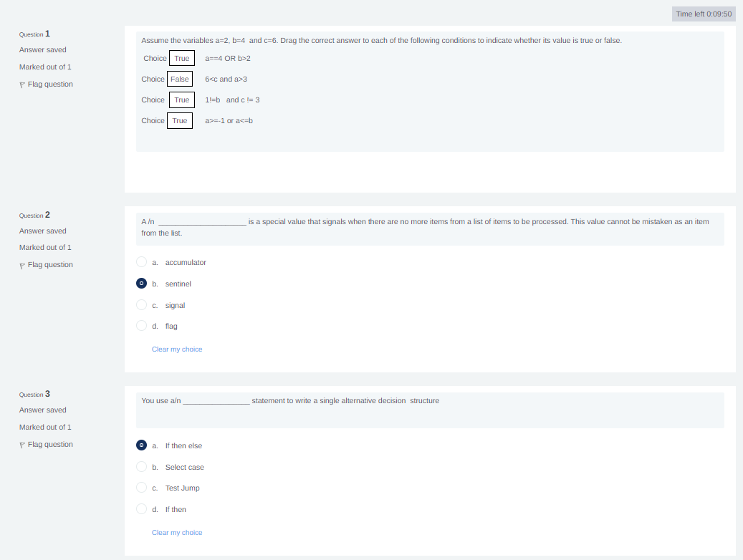Click the 'Question 3' heading
Viewport: 743px width, 560px height.
(34, 394)
